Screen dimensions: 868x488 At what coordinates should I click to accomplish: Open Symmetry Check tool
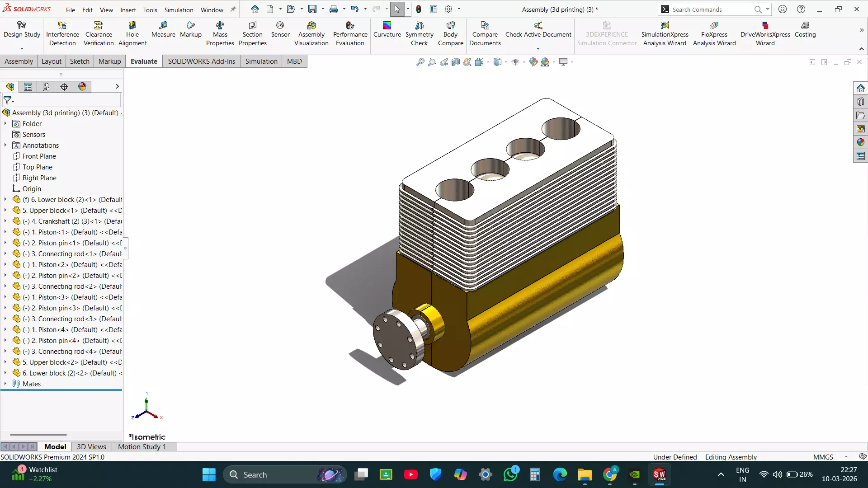click(419, 34)
